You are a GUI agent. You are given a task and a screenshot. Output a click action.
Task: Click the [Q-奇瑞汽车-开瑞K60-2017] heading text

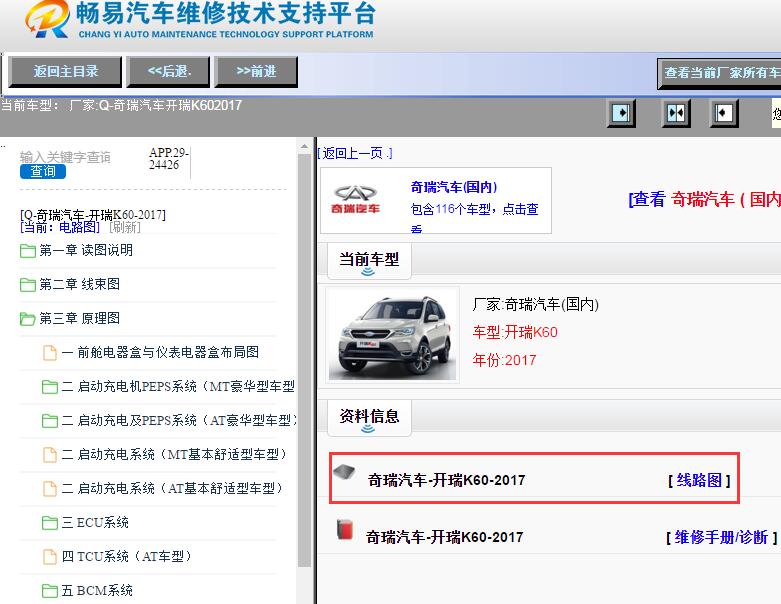tap(93, 215)
